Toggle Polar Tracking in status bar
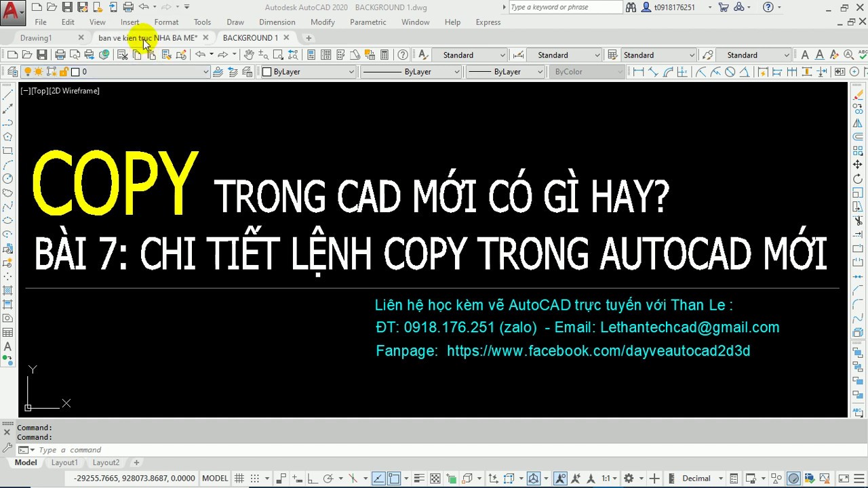The image size is (868, 488). point(328,479)
